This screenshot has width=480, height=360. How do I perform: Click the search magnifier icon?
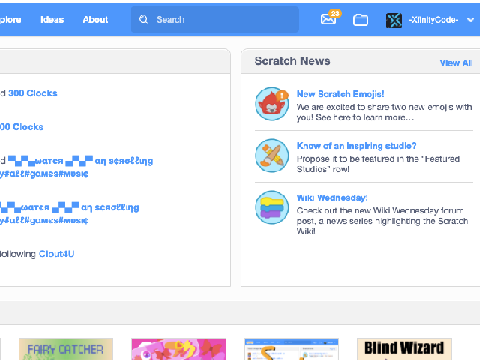tap(144, 20)
